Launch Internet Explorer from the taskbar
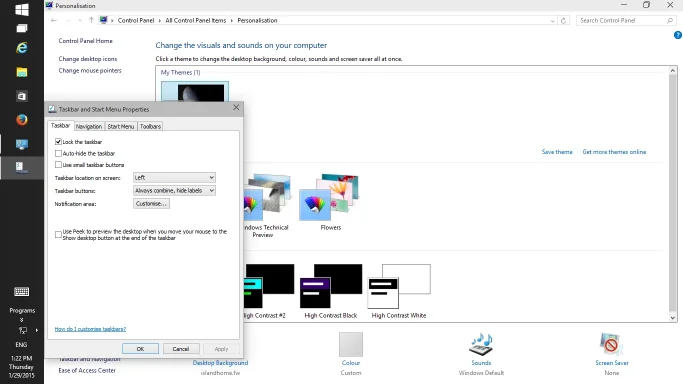683x384 pixels. pos(21,48)
